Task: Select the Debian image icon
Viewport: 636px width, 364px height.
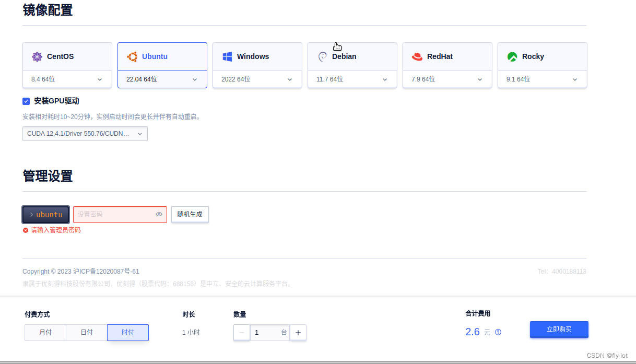Action: [322, 56]
